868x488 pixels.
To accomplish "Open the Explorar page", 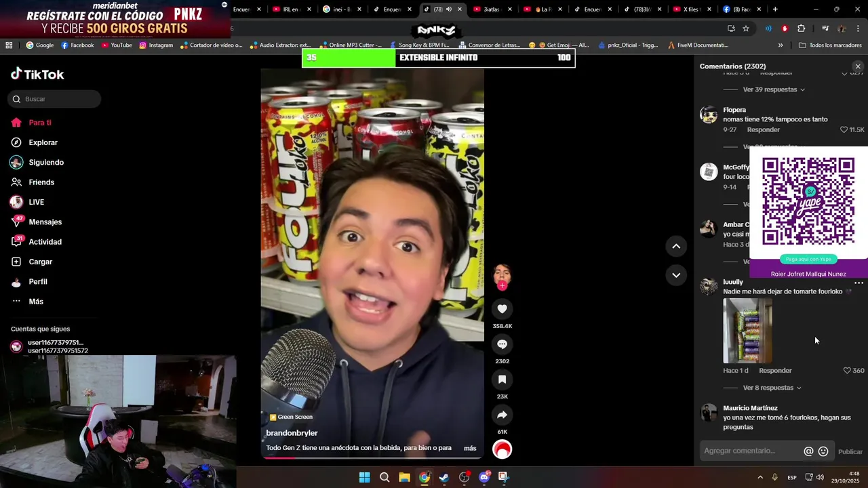I will tap(34, 142).
